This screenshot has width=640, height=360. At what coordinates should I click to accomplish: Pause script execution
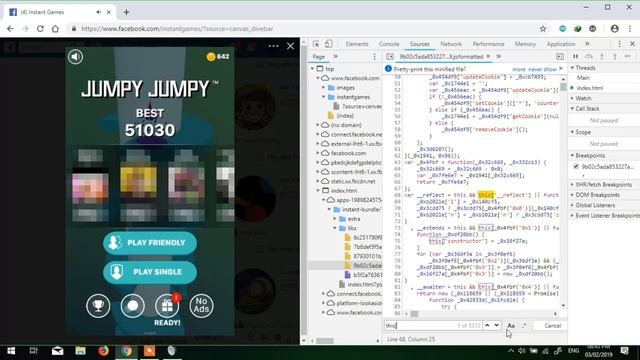[576, 57]
